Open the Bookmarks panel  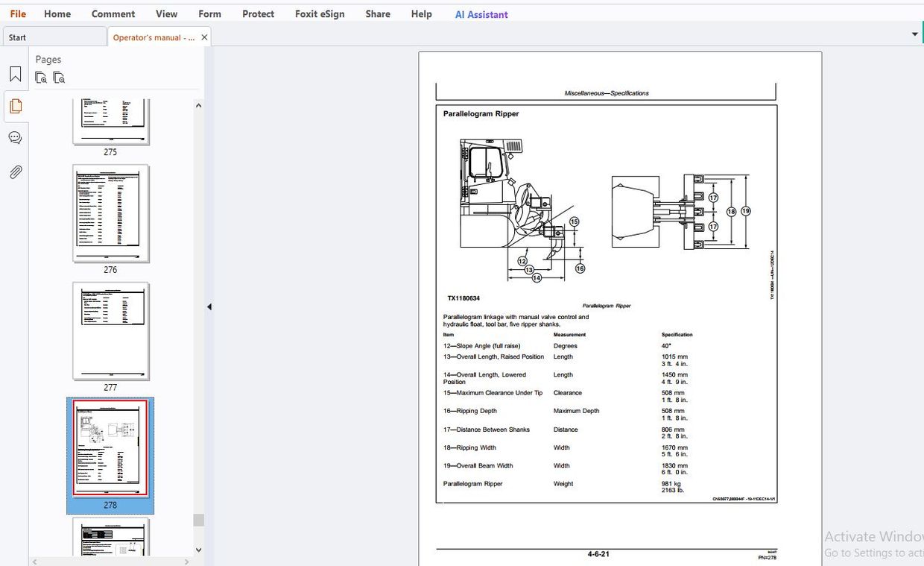point(15,74)
